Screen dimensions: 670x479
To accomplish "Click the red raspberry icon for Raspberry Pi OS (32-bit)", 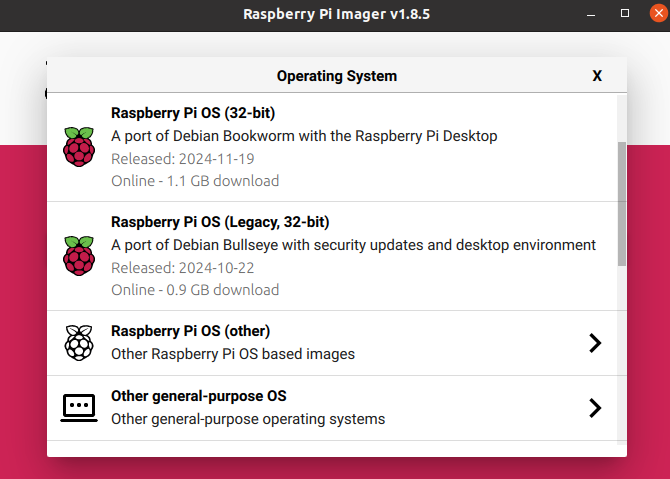I will pos(79,147).
